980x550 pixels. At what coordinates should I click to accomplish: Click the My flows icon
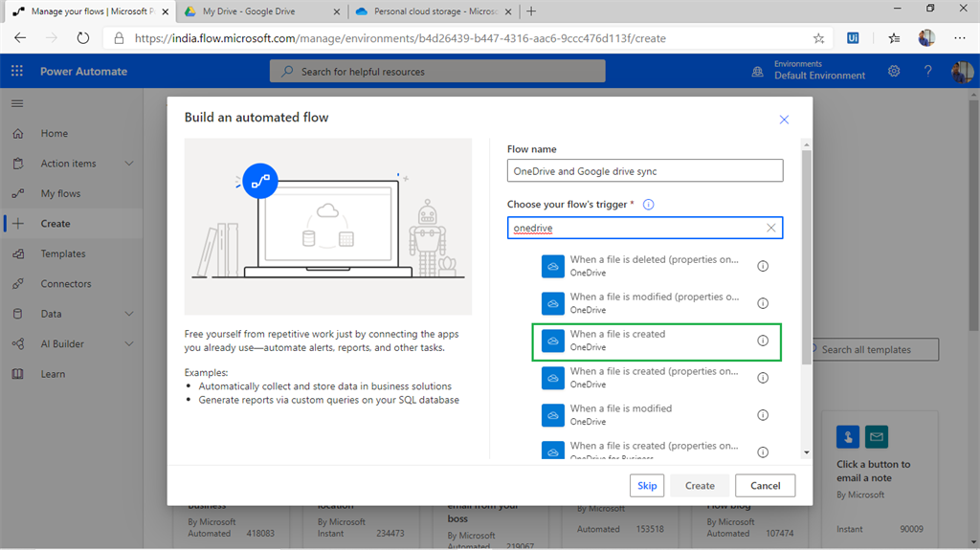tap(18, 193)
